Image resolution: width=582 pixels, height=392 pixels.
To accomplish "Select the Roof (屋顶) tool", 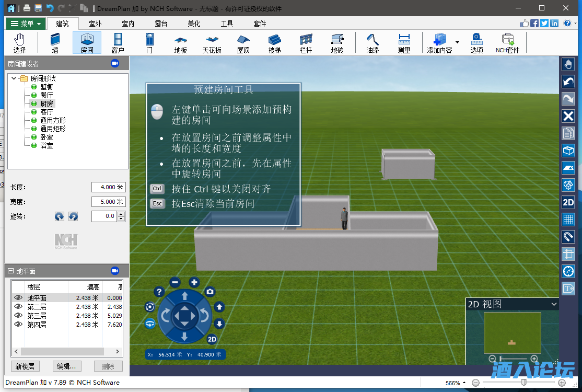I will [243, 43].
